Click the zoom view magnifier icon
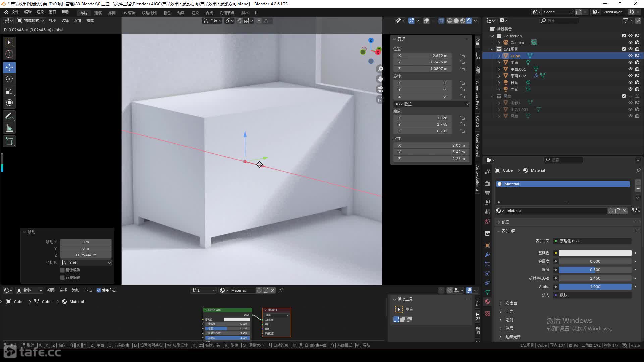The image size is (644, 362). pos(380,69)
